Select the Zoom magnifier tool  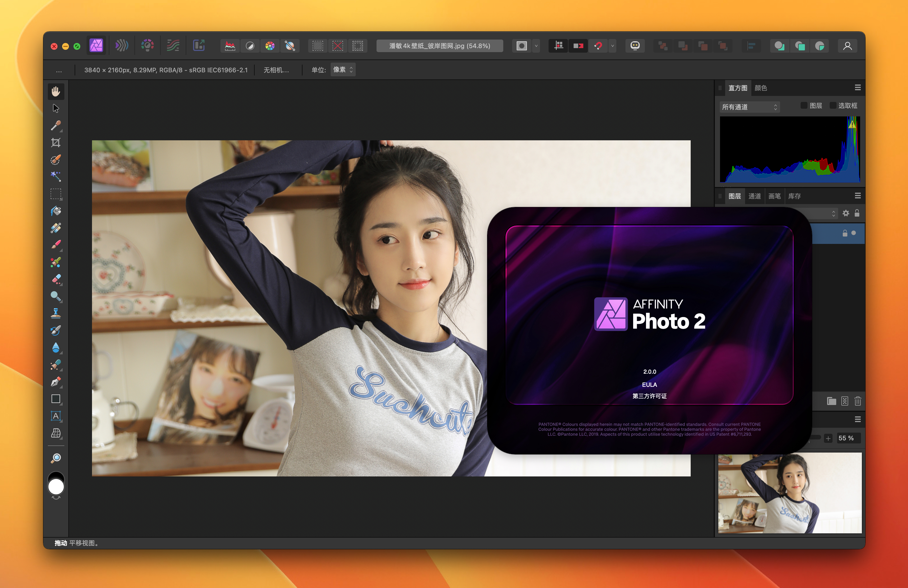(x=56, y=458)
